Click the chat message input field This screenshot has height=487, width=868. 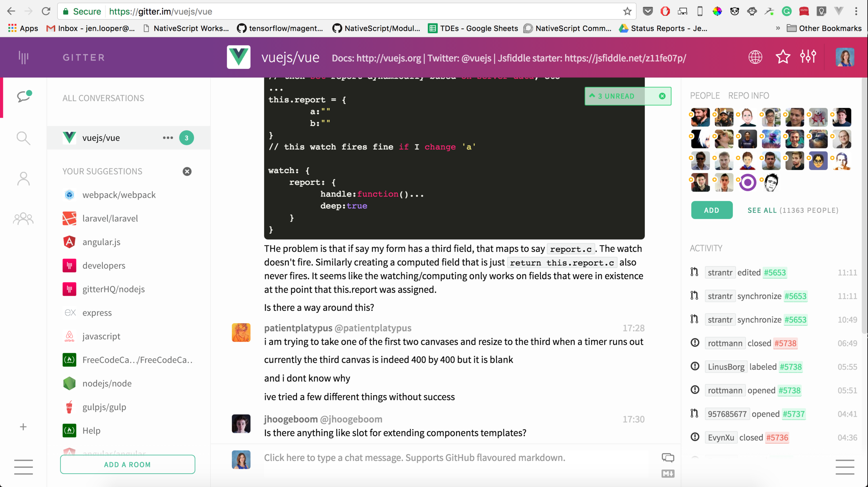coord(415,457)
